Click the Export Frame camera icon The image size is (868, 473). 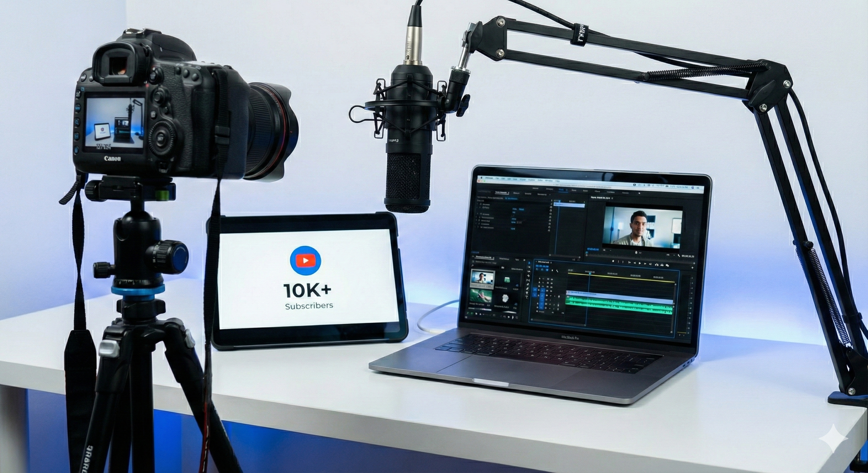click(x=662, y=265)
